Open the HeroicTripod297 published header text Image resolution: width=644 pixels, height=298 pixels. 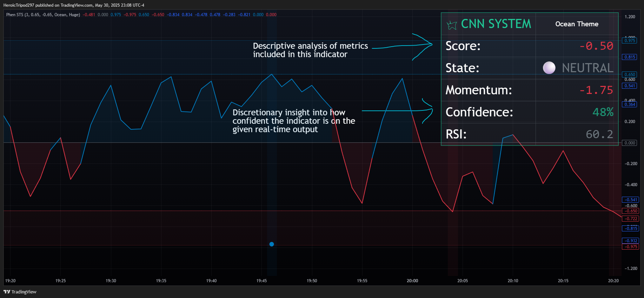pyautogui.click(x=74, y=5)
